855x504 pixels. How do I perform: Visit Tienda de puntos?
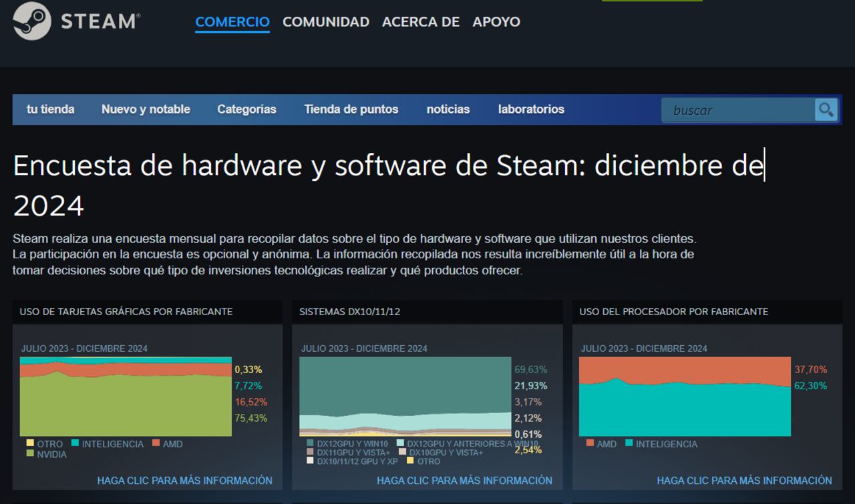tap(351, 109)
